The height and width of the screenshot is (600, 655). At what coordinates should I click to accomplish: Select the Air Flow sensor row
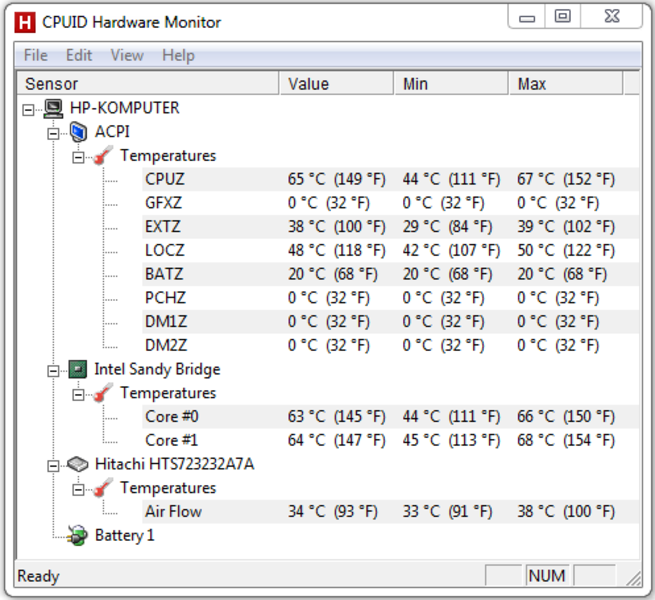(x=390, y=511)
